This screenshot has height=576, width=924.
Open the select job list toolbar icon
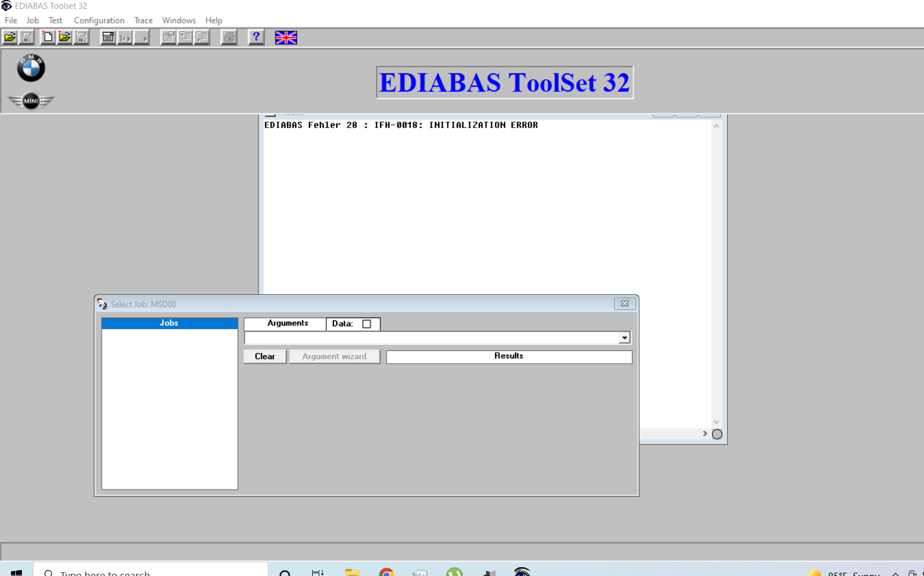[x=108, y=37]
